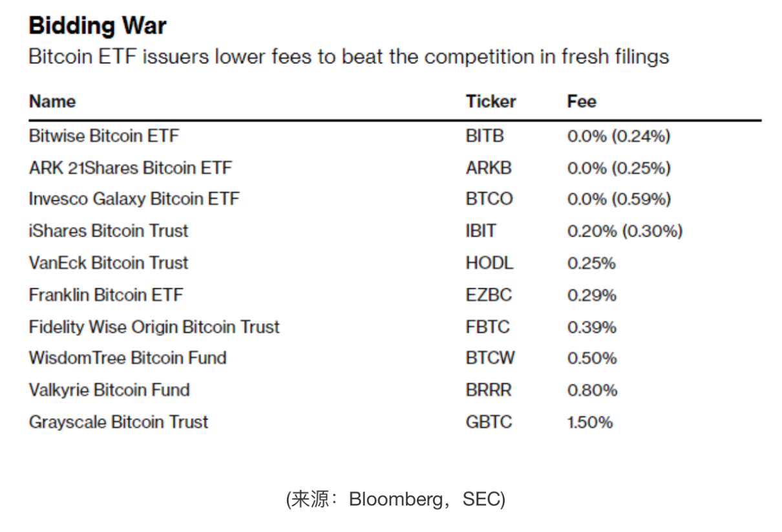Image resolution: width=782 pixels, height=532 pixels.
Task: Select the Name column header
Action: coord(52,101)
